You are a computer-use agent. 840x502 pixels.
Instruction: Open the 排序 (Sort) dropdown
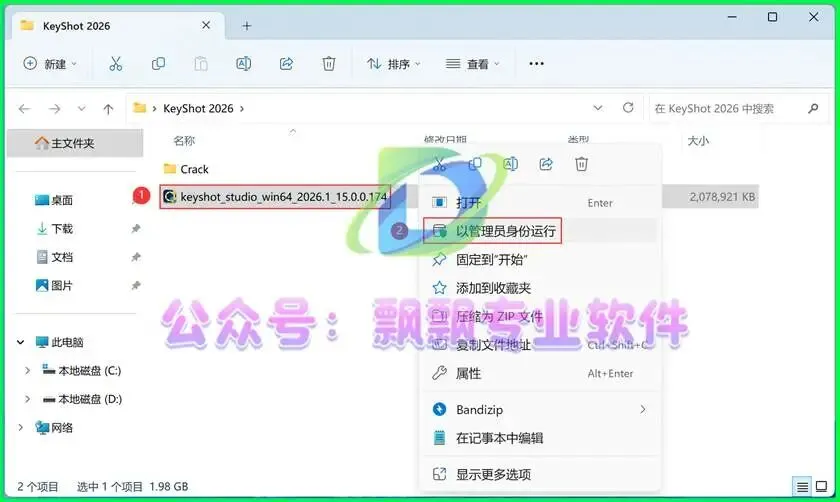coord(394,64)
